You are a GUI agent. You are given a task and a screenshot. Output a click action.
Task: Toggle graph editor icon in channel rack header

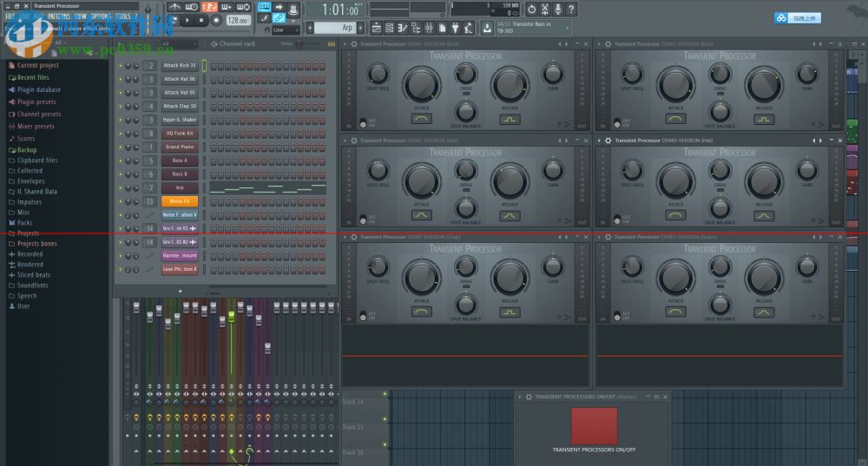tap(331, 43)
